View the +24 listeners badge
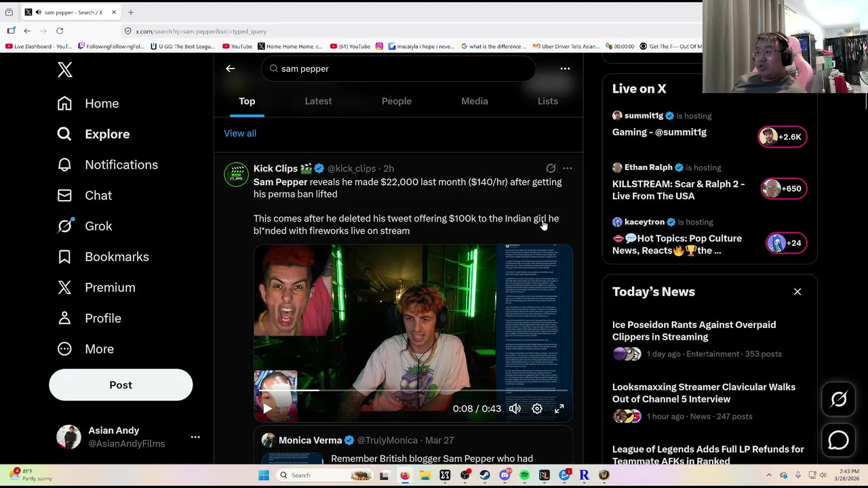The height and width of the screenshot is (488, 868). (x=786, y=243)
